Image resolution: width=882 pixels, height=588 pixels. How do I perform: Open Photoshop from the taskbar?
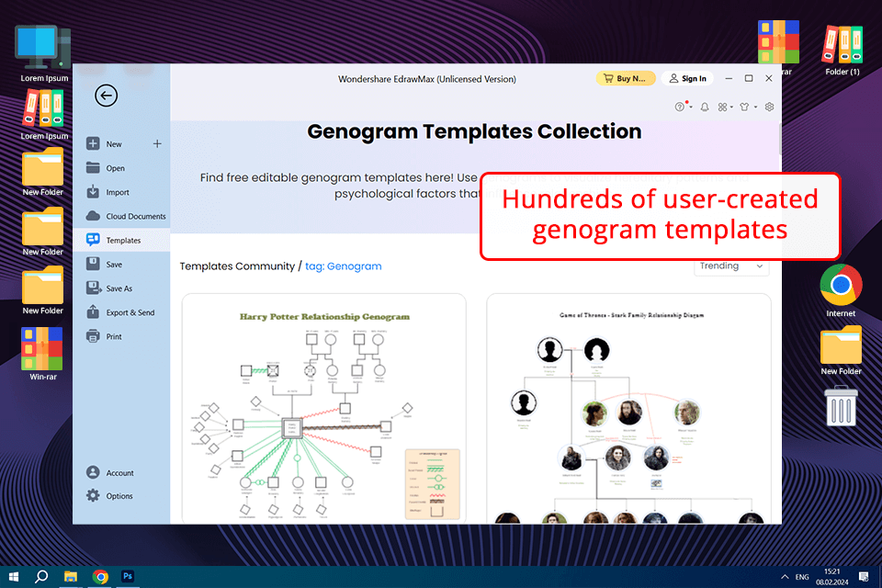[128, 577]
